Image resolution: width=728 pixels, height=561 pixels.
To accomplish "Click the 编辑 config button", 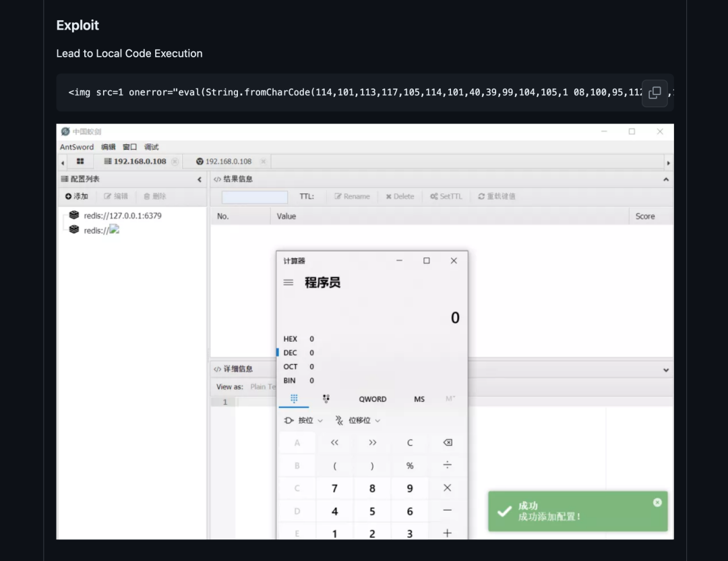I will click(x=116, y=196).
